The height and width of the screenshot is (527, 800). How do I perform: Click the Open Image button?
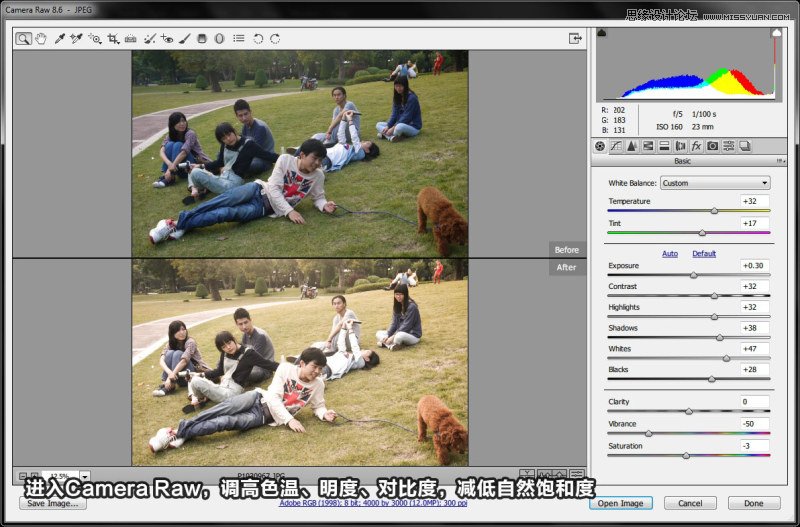point(621,503)
